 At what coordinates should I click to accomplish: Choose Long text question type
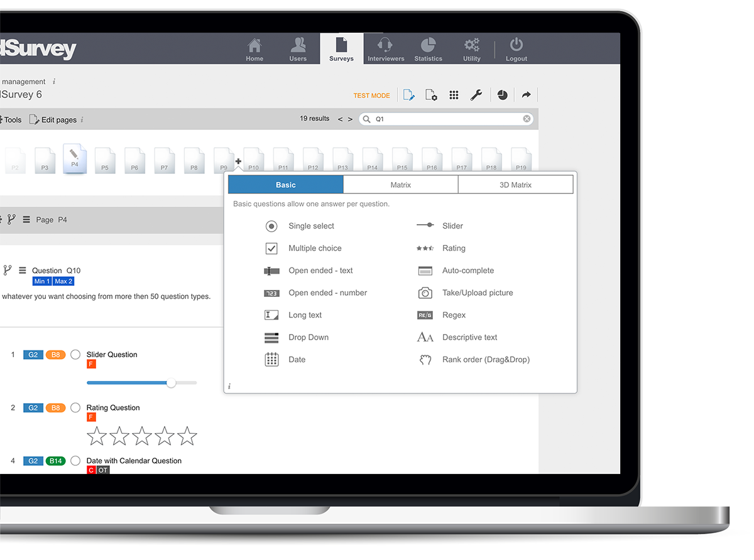(293, 315)
